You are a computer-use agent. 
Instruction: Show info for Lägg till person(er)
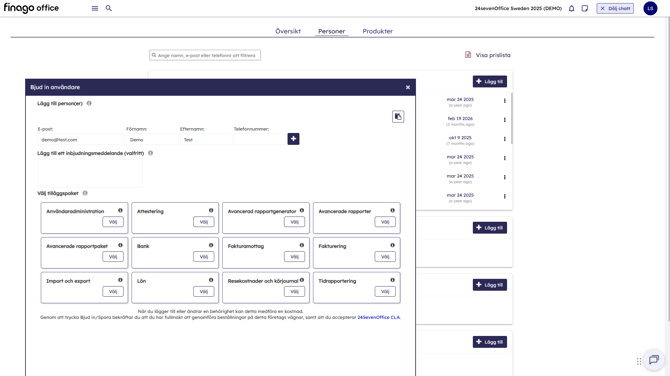coord(89,103)
